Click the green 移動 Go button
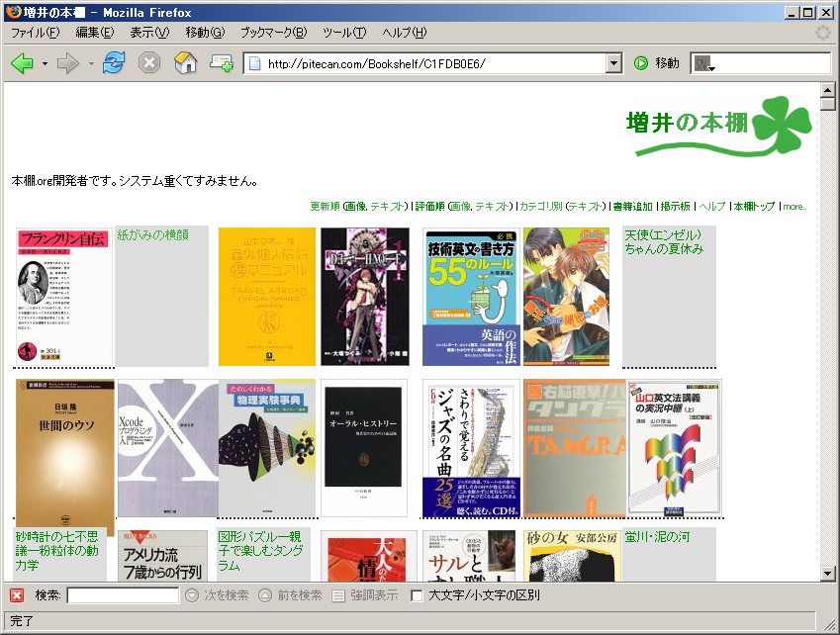Screen dimensions: 840x635 click(x=657, y=63)
